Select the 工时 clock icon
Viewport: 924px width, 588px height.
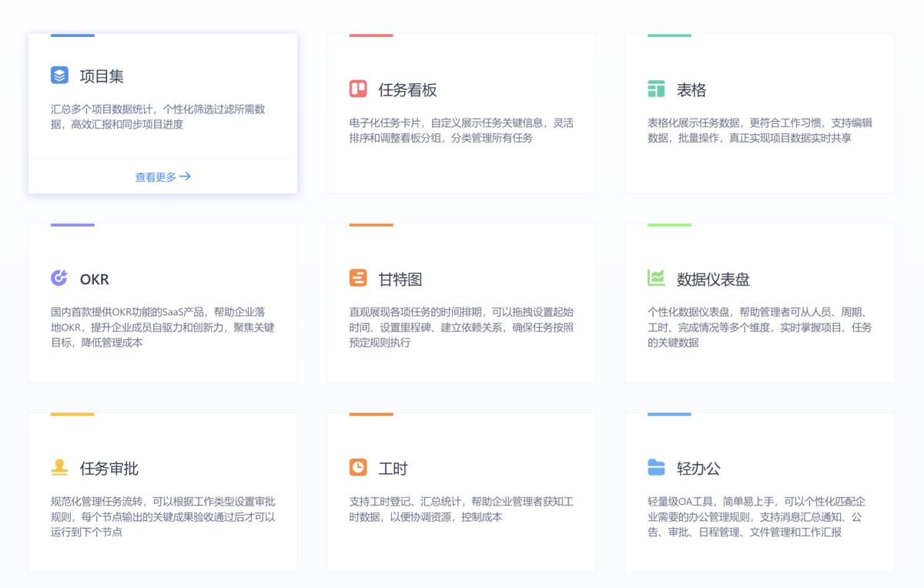357,468
